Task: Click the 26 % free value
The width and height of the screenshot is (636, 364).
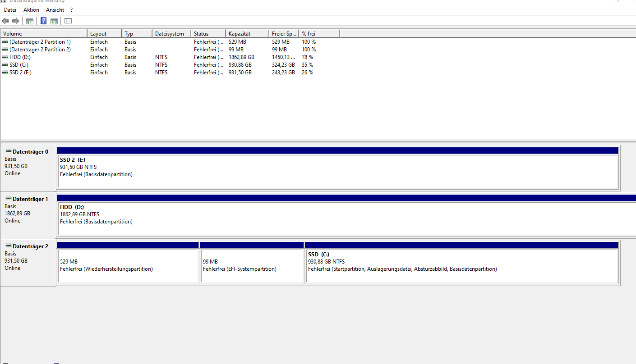Action: [308, 73]
